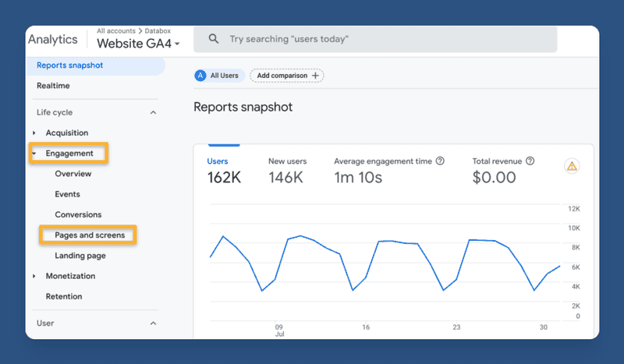Viewport: 624px width, 364px height.
Task: Click the search input field
Action: click(375, 39)
